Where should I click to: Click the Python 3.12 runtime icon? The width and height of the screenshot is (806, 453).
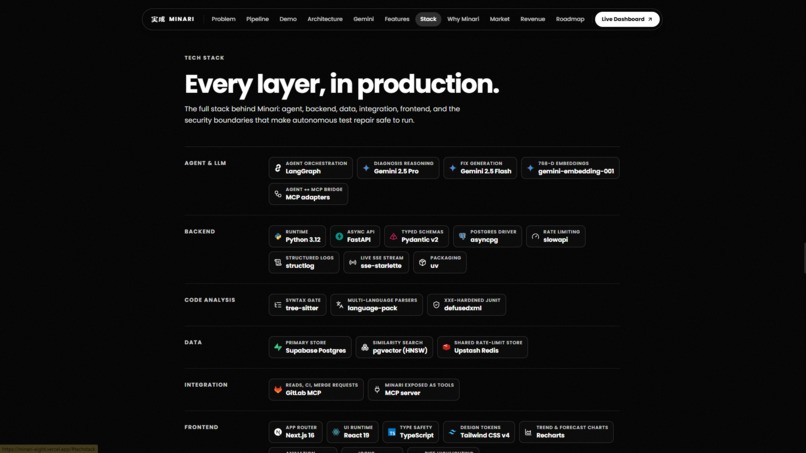click(x=278, y=236)
